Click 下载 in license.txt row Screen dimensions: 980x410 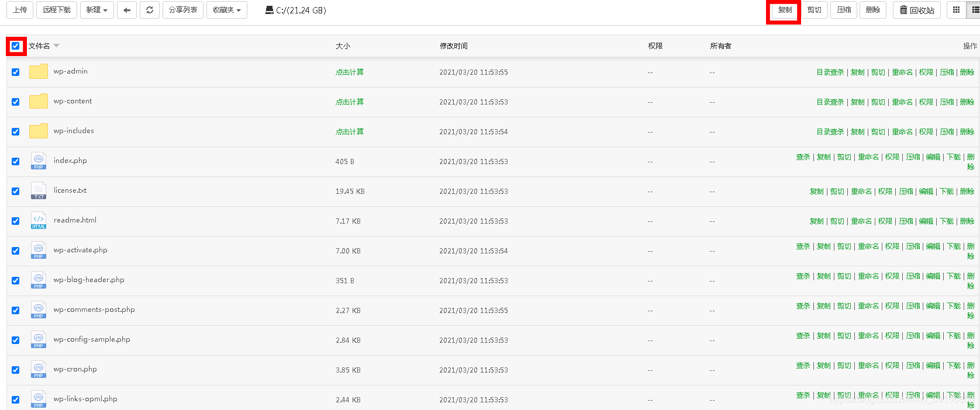[947, 192]
